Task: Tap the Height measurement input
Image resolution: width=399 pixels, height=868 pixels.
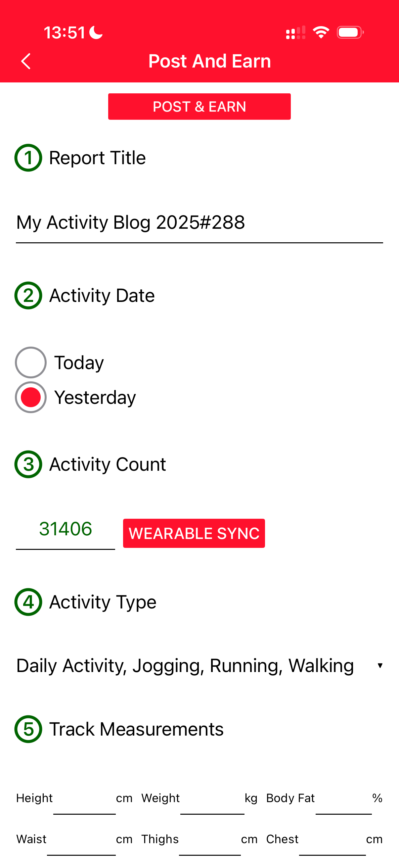Action: (84, 805)
